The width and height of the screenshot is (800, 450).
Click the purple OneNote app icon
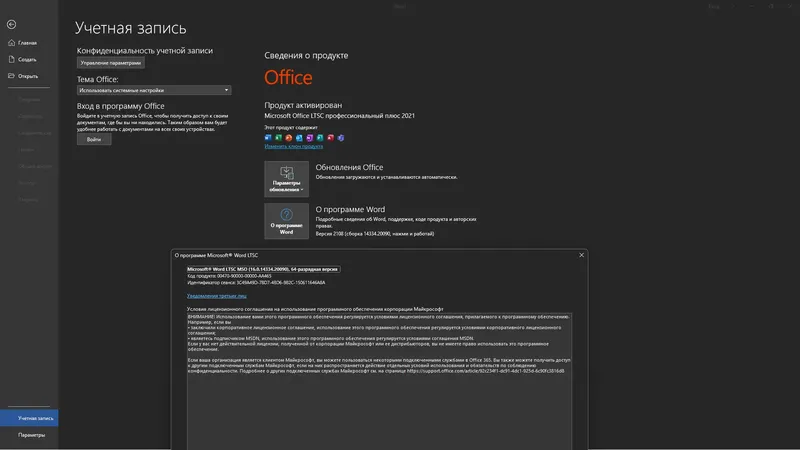(x=310, y=138)
